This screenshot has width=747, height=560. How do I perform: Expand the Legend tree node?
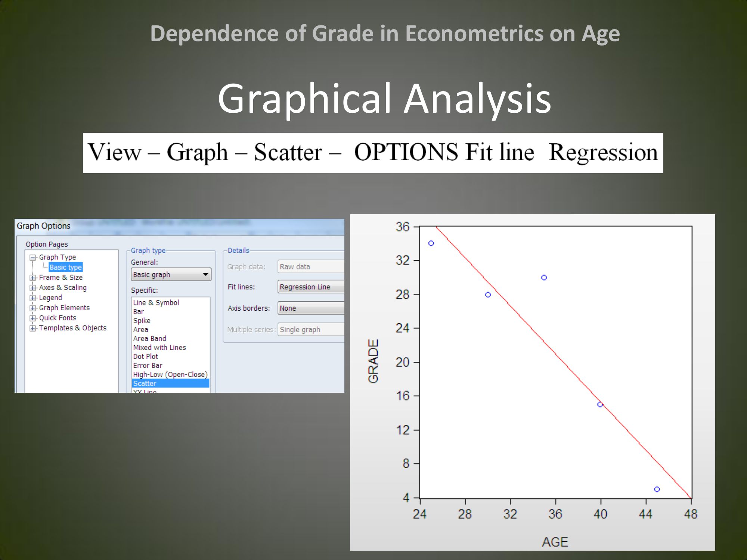(33, 298)
